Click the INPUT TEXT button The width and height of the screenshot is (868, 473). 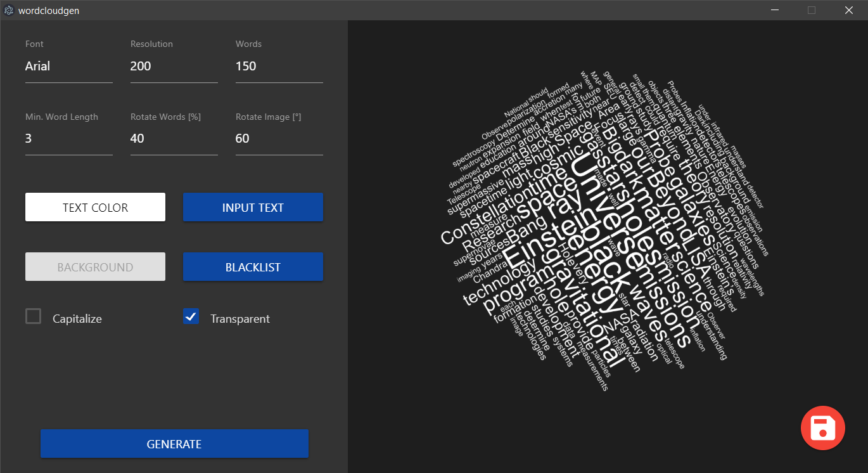coord(253,207)
